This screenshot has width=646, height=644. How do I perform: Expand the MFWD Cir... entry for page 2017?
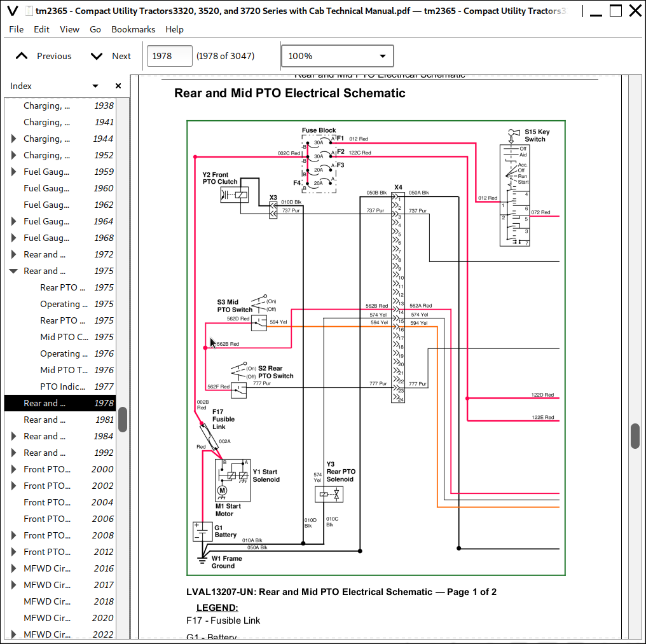(x=13, y=585)
